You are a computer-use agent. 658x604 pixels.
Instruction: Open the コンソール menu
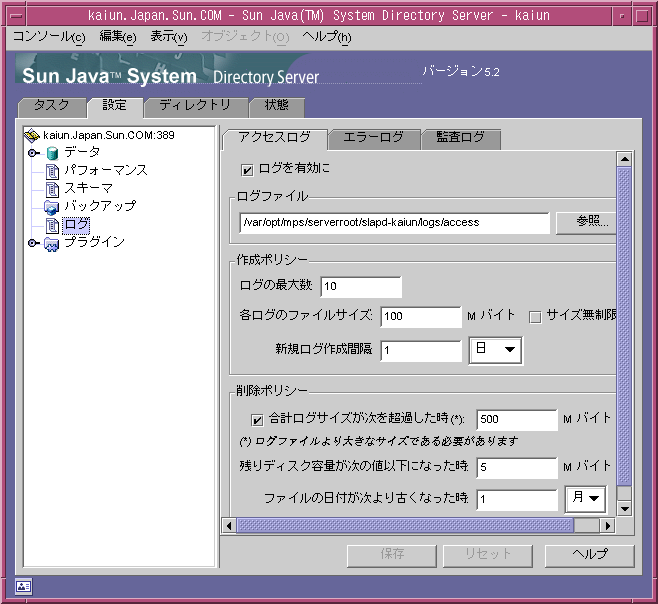click(49, 37)
